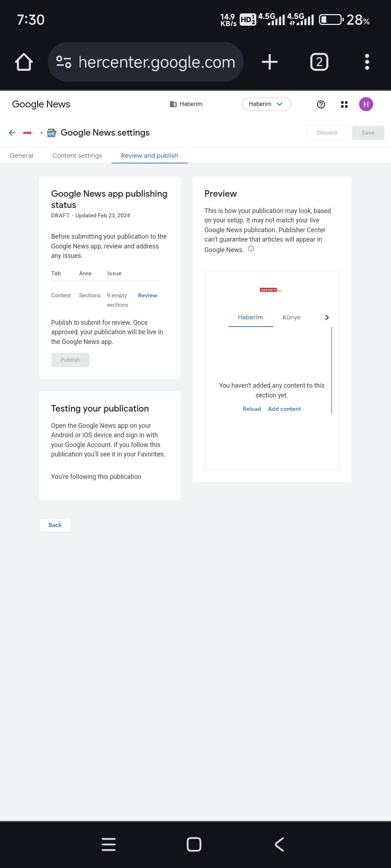Image resolution: width=391 pixels, height=868 pixels.
Task: Tap the site settings icon in address bar
Action: [64, 62]
